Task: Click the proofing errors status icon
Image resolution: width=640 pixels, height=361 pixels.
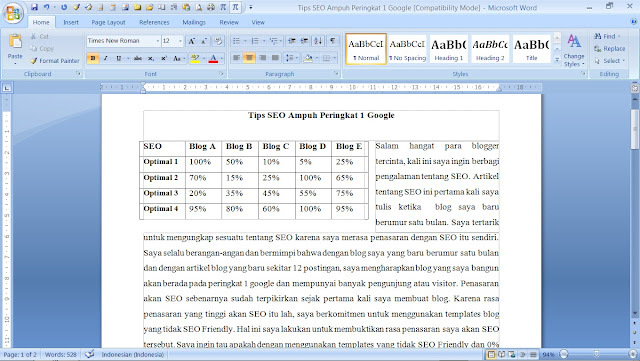Action: point(90,354)
